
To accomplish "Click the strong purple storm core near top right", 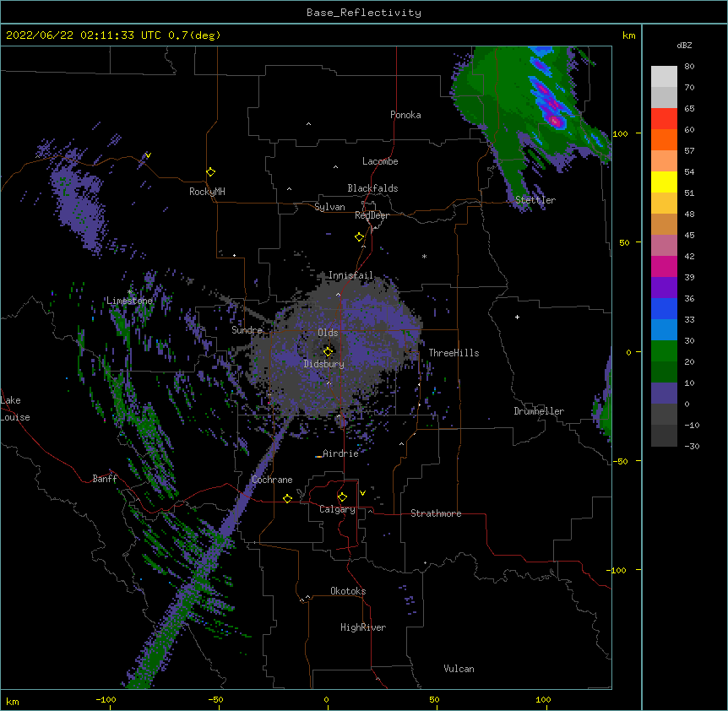I will point(554,121).
